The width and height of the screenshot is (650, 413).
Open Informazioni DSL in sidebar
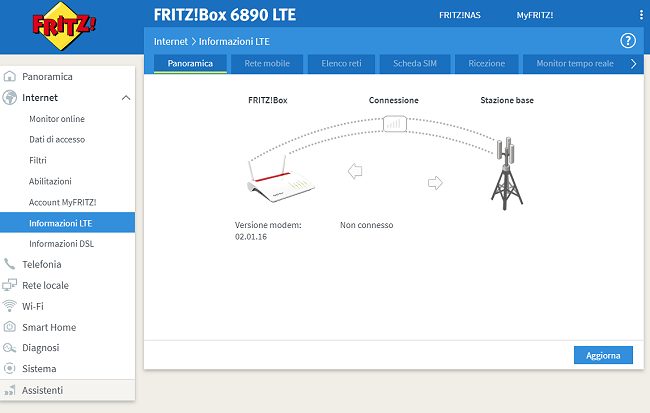click(61, 244)
